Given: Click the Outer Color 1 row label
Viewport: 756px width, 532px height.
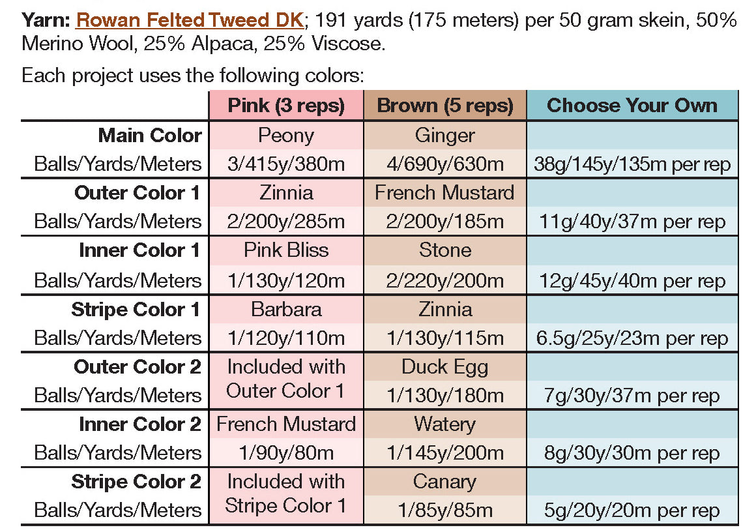Looking at the screenshot, I should [137, 192].
